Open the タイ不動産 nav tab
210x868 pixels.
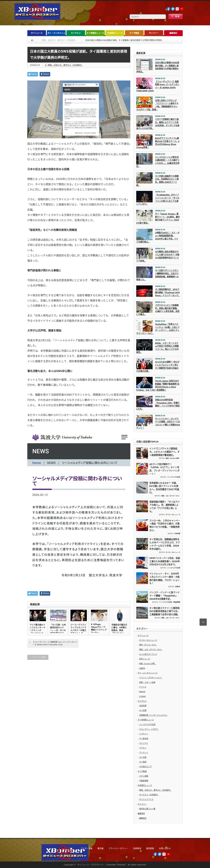point(134,33)
